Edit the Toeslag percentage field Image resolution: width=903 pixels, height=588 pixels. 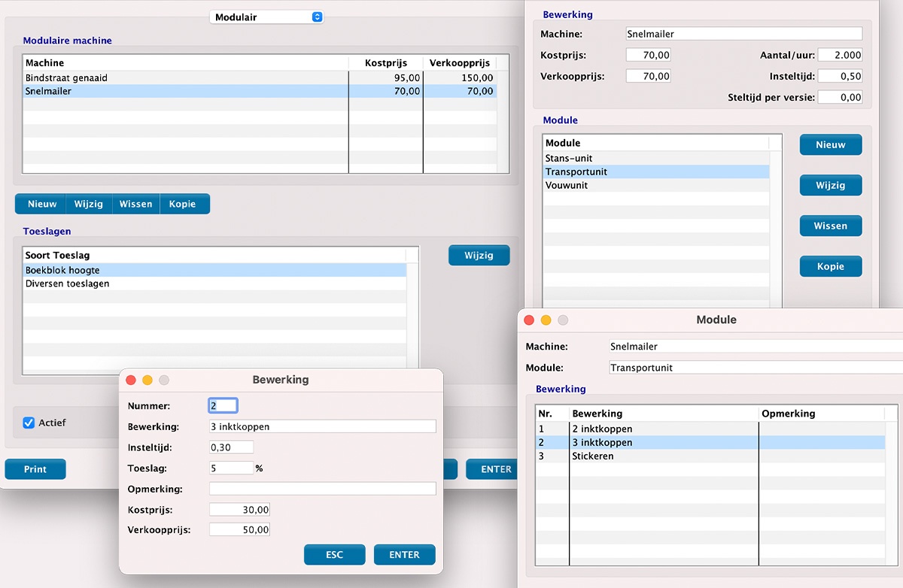pyautogui.click(x=231, y=468)
